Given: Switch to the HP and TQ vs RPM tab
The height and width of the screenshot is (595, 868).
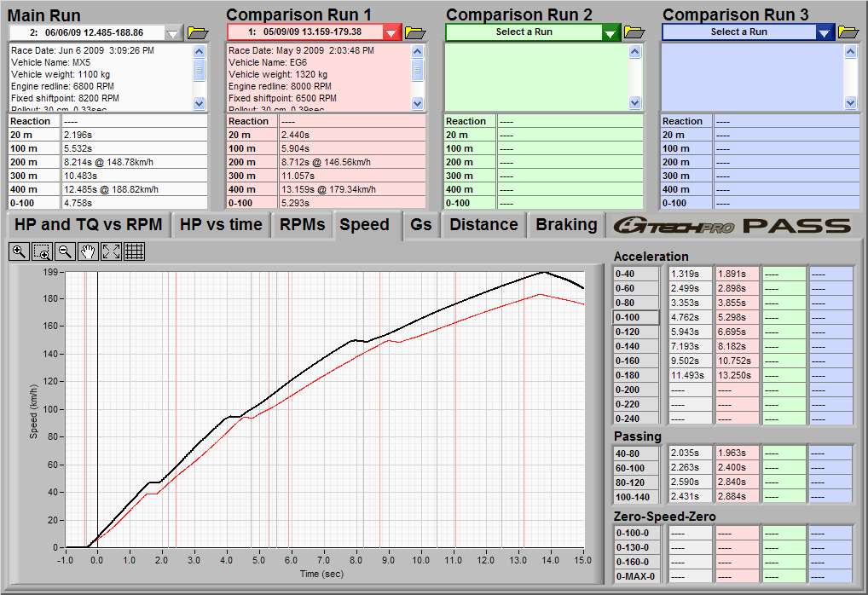Looking at the screenshot, I should pyautogui.click(x=90, y=225).
